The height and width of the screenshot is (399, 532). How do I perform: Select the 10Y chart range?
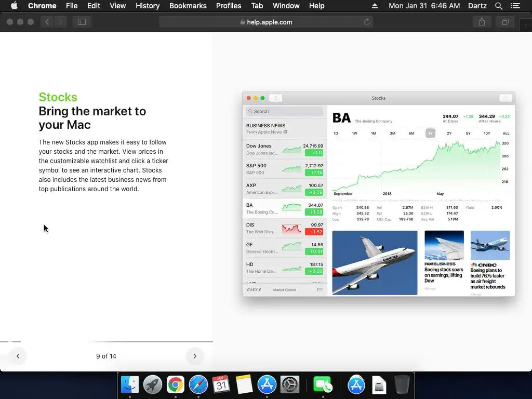coord(487,134)
